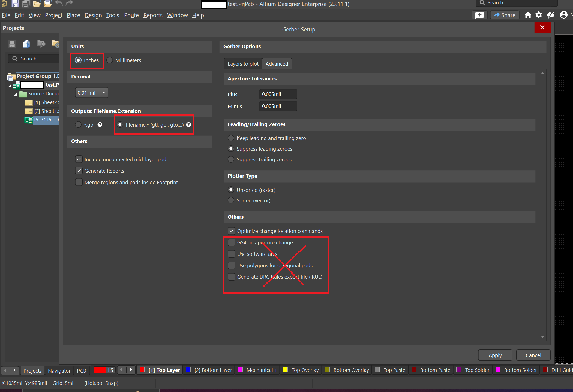Click the Save icon in Projects panel
Screen dimensions: 573x392
12,44
